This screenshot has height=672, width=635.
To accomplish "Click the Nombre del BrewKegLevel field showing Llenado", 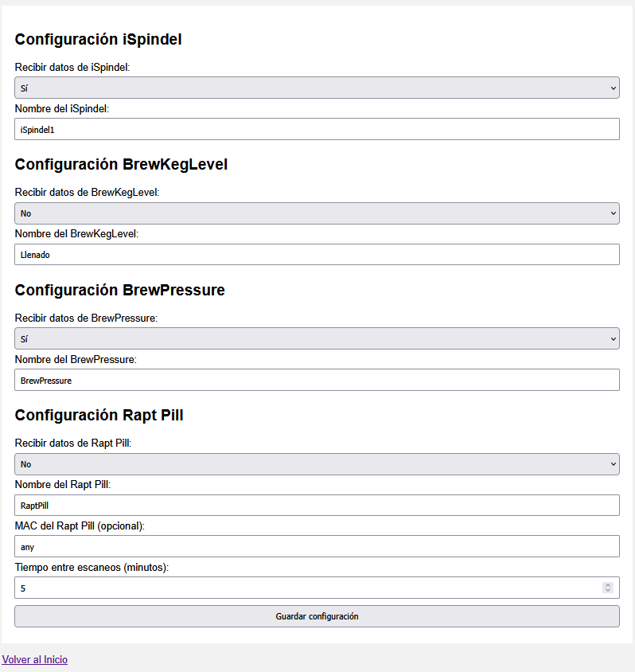I will point(317,255).
